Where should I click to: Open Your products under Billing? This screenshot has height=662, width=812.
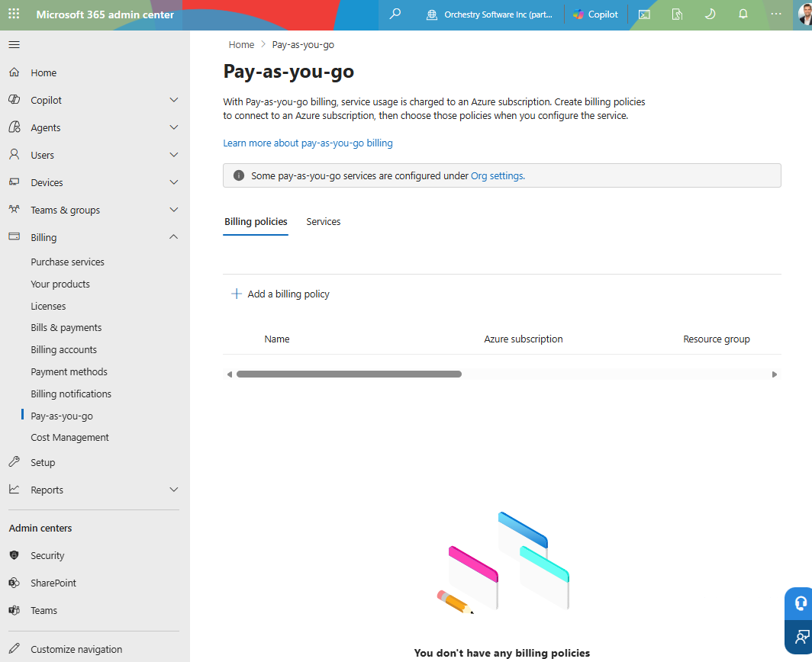click(60, 284)
